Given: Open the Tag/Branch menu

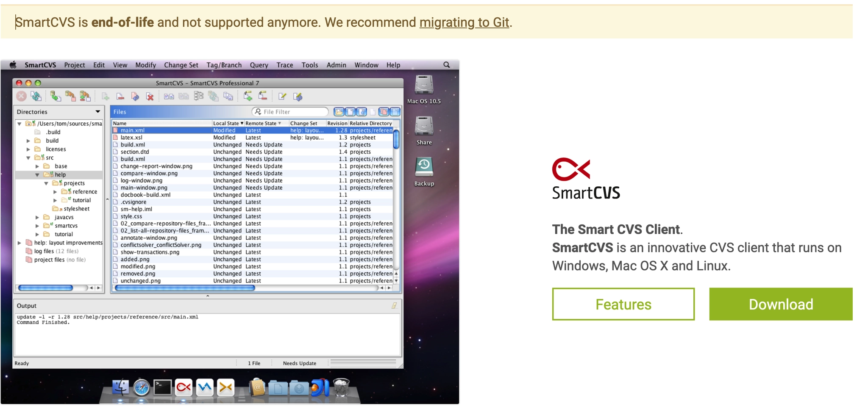Looking at the screenshot, I should click(224, 65).
